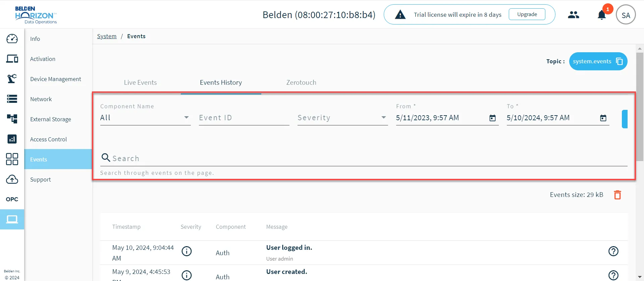Switch to the Events History tab

[x=221, y=82]
